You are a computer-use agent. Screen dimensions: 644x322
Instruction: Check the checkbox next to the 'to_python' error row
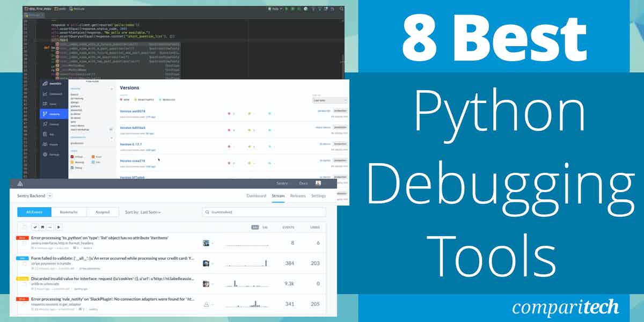tap(24, 243)
